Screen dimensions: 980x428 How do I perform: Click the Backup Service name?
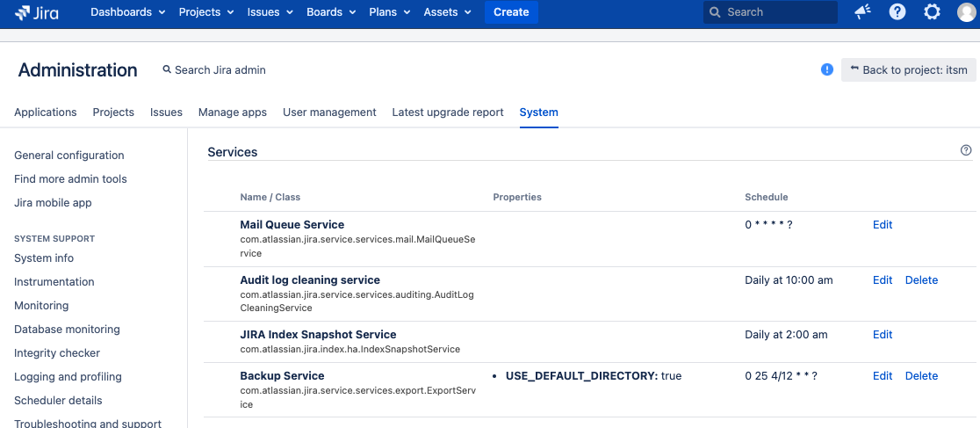pos(282,376)
